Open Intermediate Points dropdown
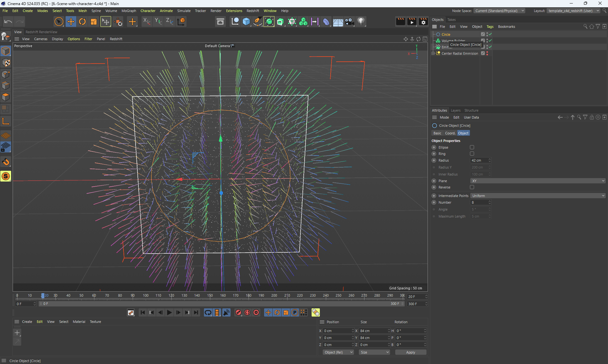Viewport: 608px width, 364px height. 538,196
